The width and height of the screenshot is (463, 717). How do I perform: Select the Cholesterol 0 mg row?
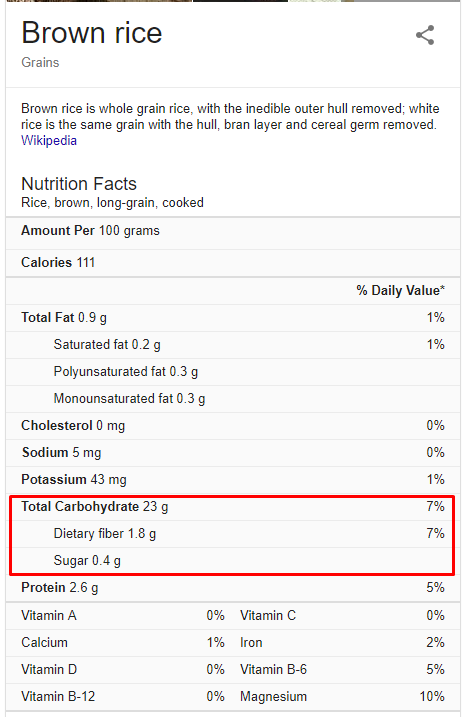pyautogui.click(x=233, y=426)
